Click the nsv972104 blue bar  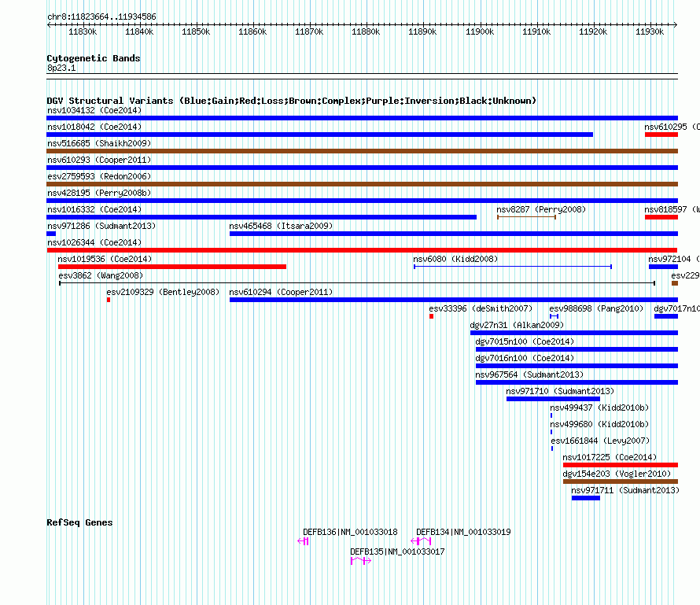tap(663, 267)
